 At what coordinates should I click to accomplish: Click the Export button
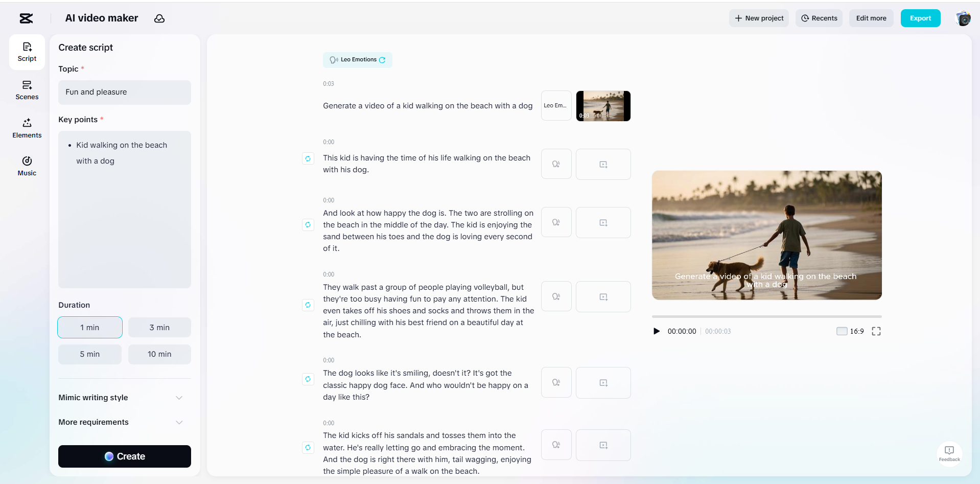click(x=920, y=18)
